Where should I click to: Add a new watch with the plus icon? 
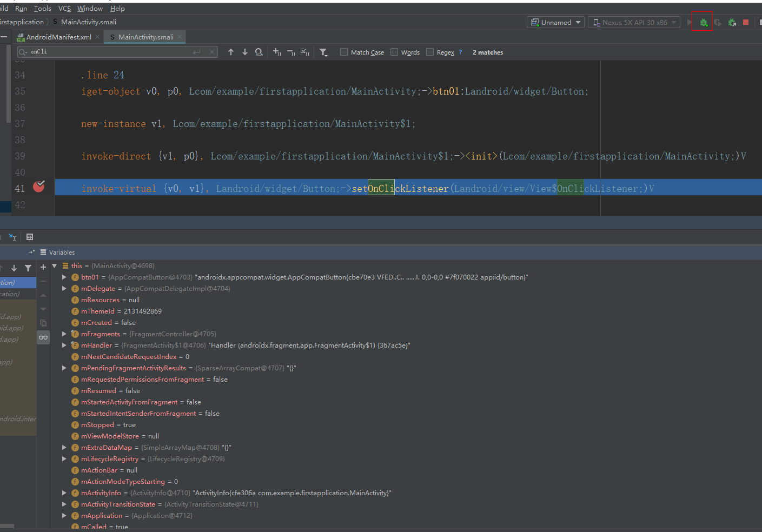tap(43, 267)
